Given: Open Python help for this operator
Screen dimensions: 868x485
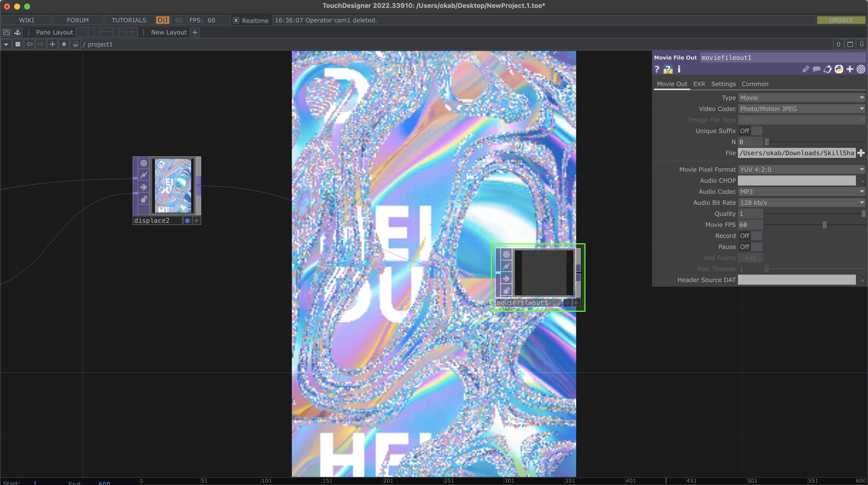Looking at the screenshot, I should coord(668,69).
